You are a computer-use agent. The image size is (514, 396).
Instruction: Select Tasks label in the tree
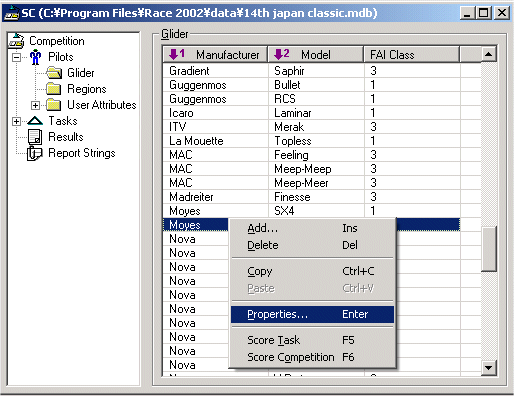coord(63,121)
